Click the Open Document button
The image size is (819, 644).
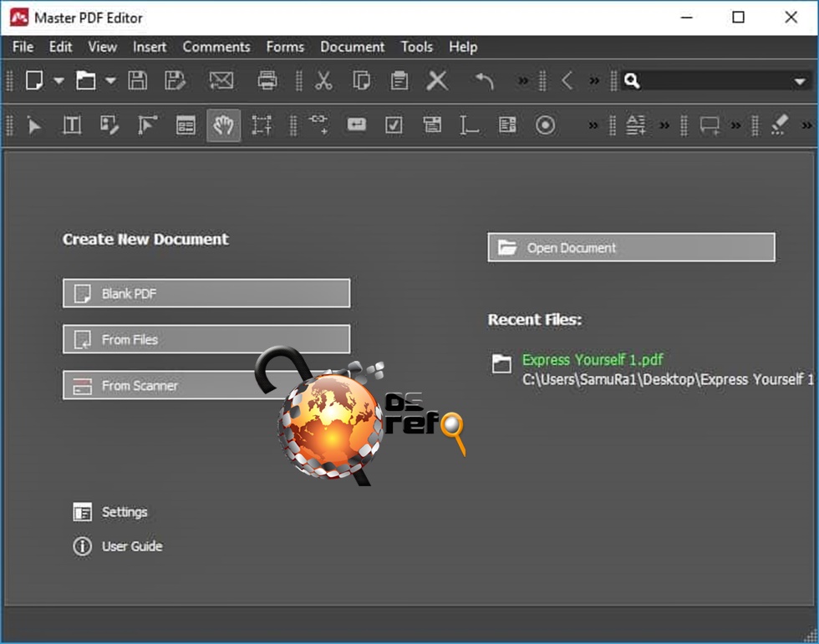632,247
